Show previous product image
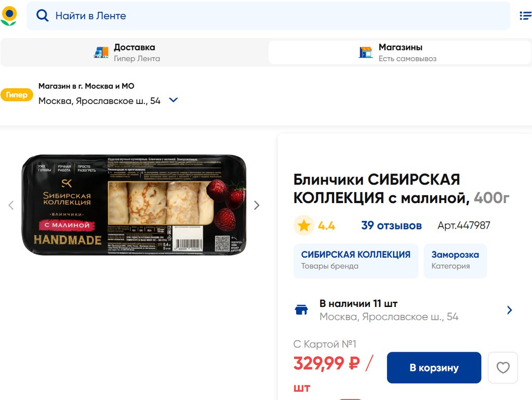Screen dimensions: 532x400 11,205
